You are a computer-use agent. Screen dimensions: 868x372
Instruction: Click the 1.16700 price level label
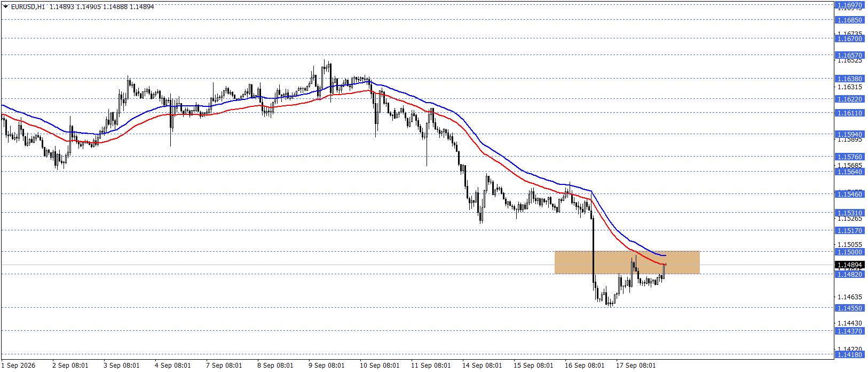[849, 38]
